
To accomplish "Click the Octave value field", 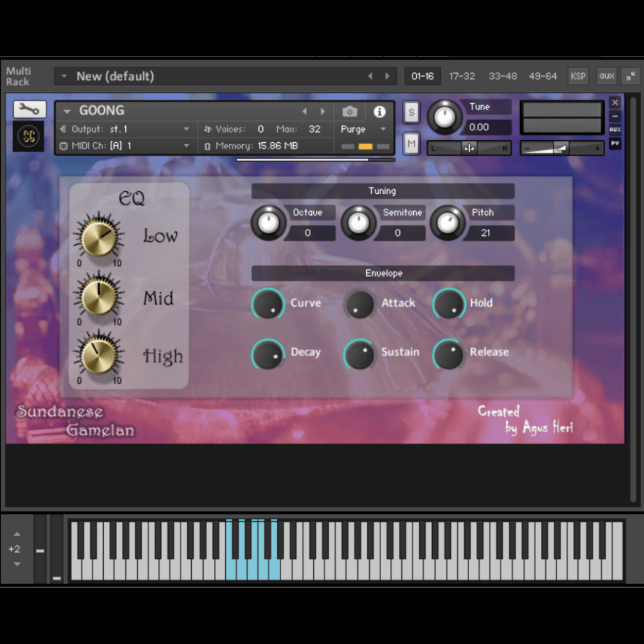I will tap(309, 233).
